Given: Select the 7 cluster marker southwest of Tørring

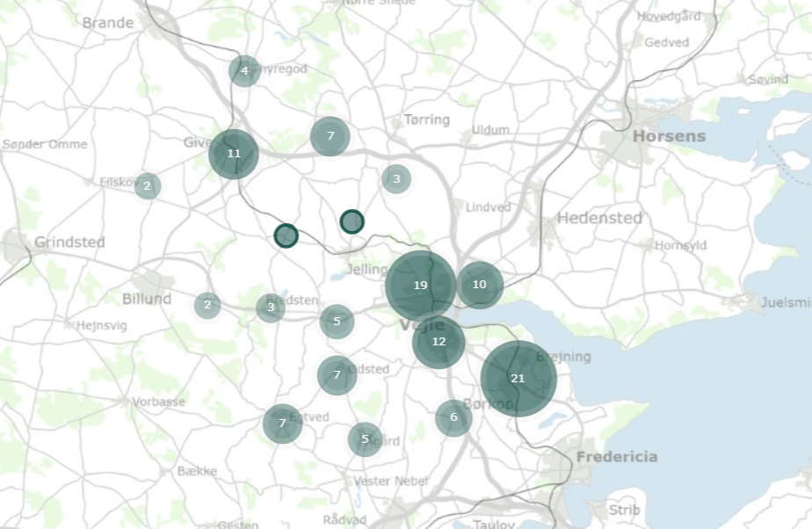Looking at the screenshot, I should point(330,136).
